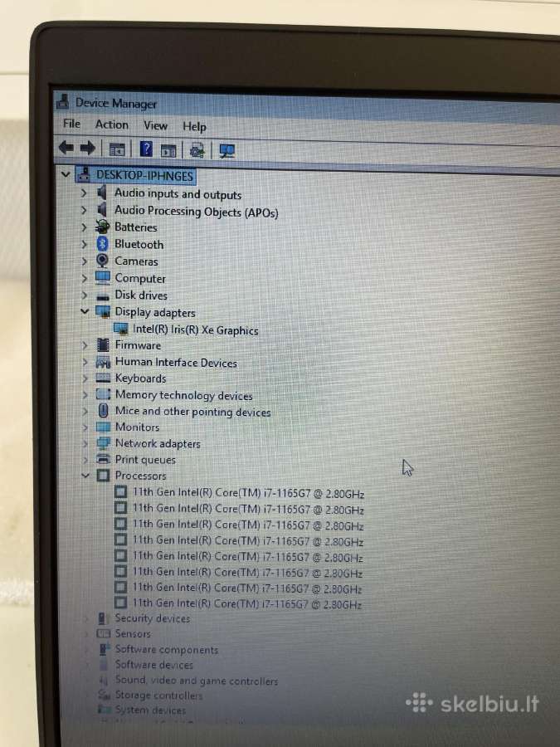Click the Scan for hardware changes monitor icon

[226, 151]
